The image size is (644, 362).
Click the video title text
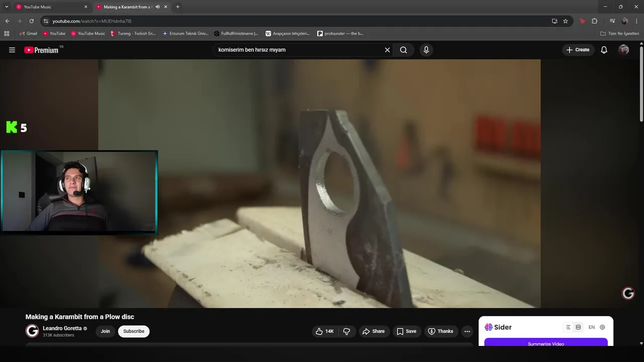(79, 317)
